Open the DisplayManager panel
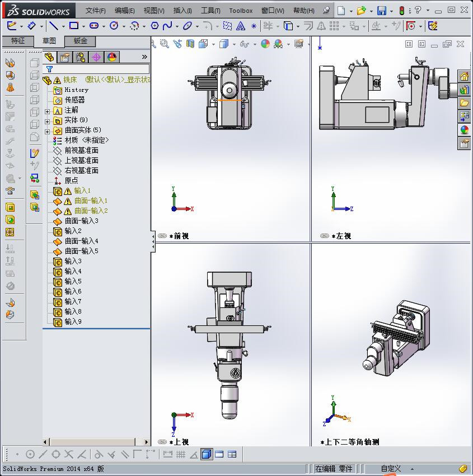 (111, 57)
